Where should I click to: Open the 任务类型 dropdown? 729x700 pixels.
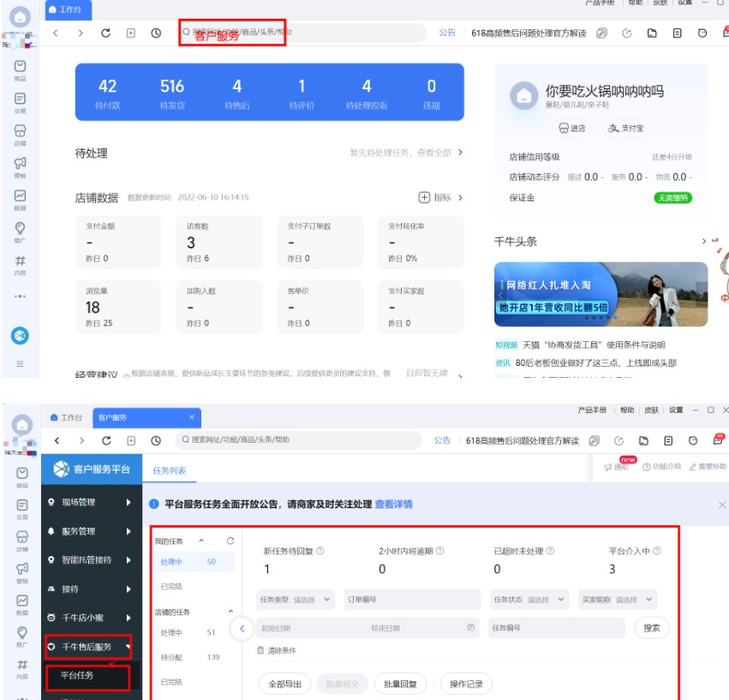[x=295, y=600]
